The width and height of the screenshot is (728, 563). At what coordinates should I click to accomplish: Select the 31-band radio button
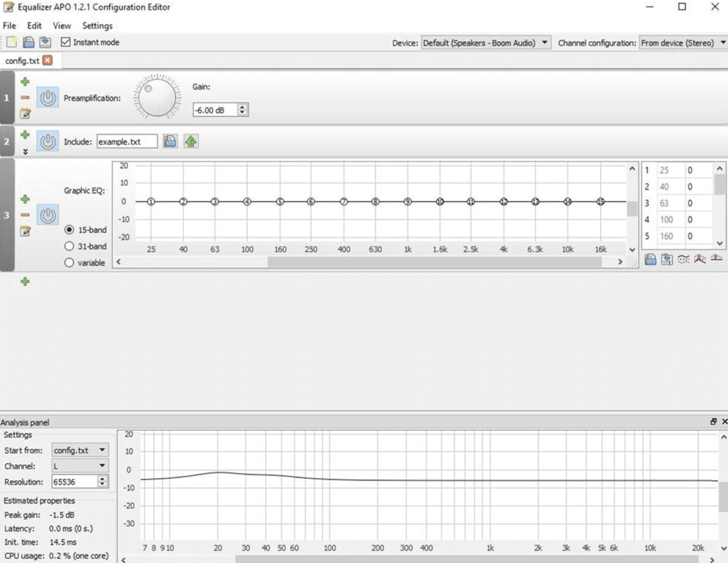(69, 246)
